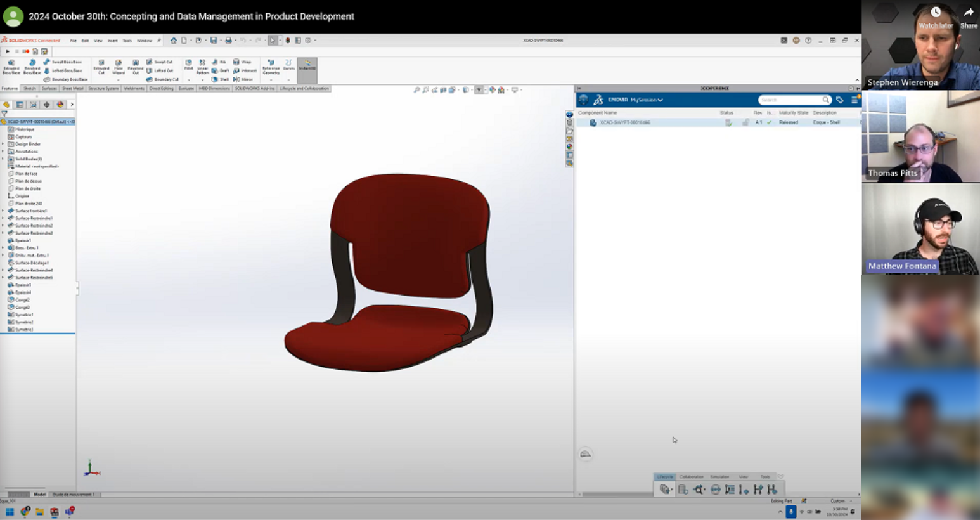
Task: Select the Boundary Cut tool
Action: (162, 79)
